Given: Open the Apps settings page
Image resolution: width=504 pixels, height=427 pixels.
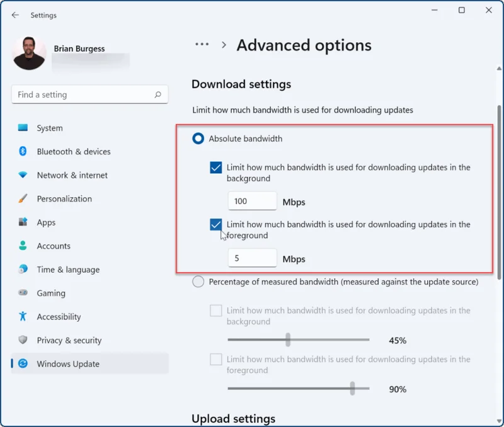Looking at the screenshot, I should [x=89, y=222].
